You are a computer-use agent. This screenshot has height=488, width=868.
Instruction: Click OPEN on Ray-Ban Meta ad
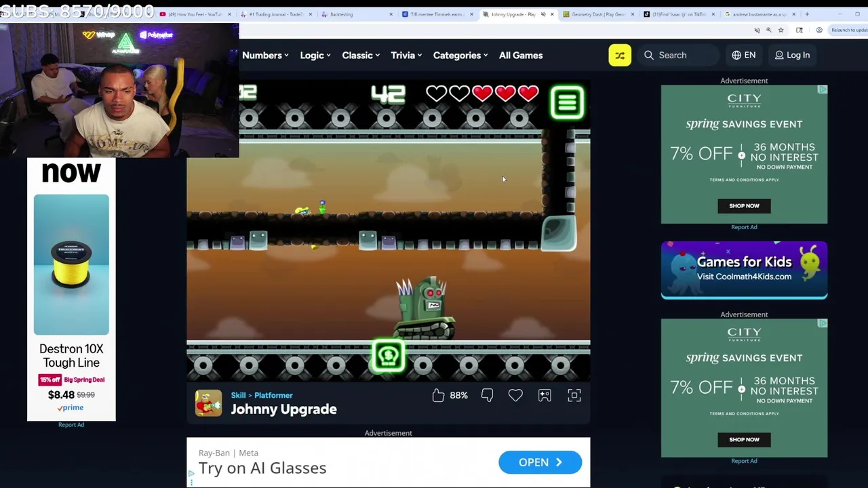(540, 462)
